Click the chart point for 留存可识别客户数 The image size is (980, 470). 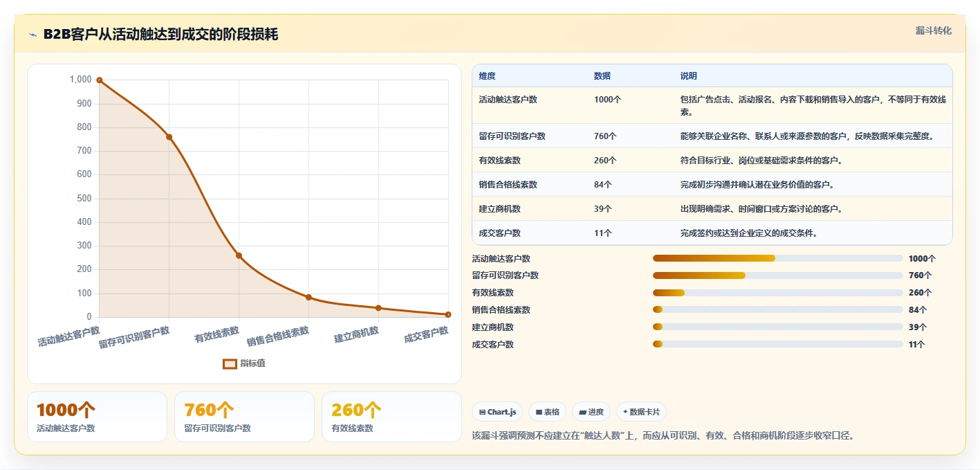[169, 137]
